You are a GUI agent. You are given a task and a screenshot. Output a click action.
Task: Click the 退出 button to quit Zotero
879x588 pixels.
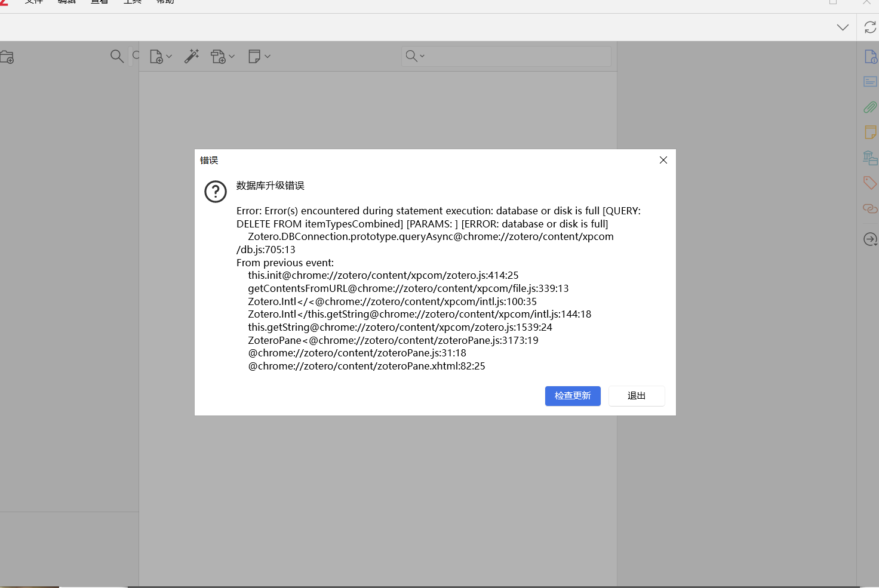pyautogui.click(x=637, y=396)
